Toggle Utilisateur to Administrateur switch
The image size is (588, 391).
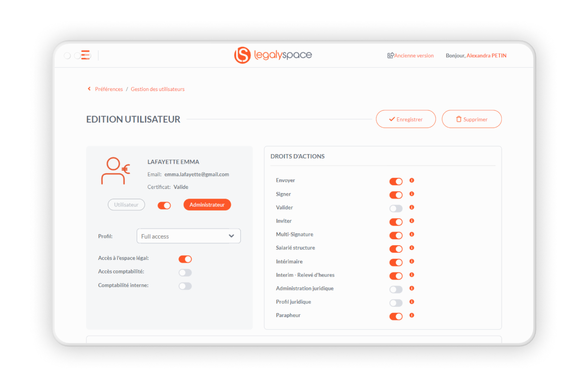point(165,205)
